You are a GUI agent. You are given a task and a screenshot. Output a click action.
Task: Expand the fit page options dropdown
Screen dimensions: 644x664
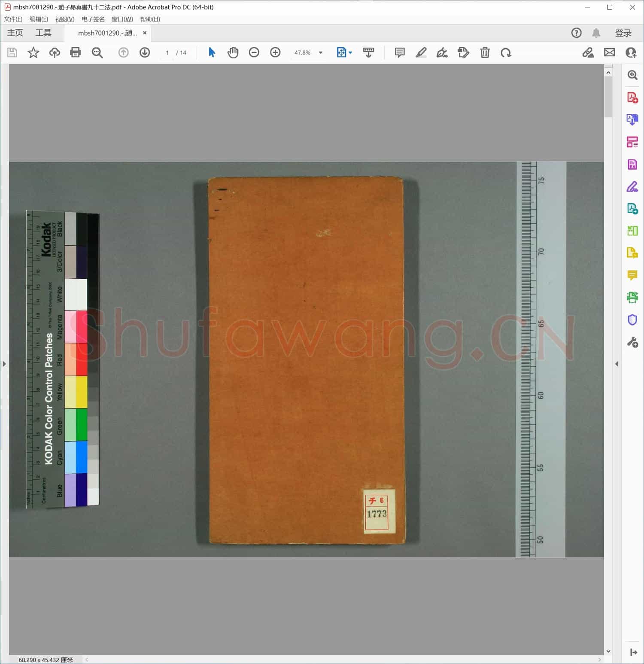pos(350,53)
